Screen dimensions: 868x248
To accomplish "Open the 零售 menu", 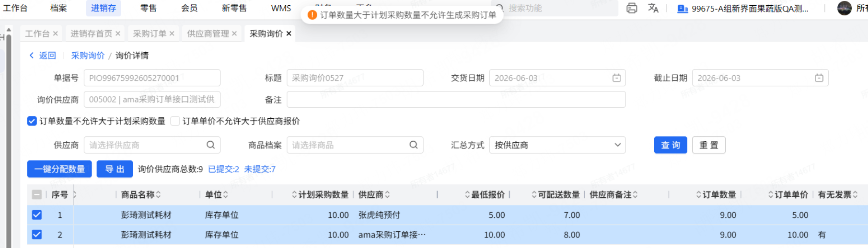I will (148, 8).
